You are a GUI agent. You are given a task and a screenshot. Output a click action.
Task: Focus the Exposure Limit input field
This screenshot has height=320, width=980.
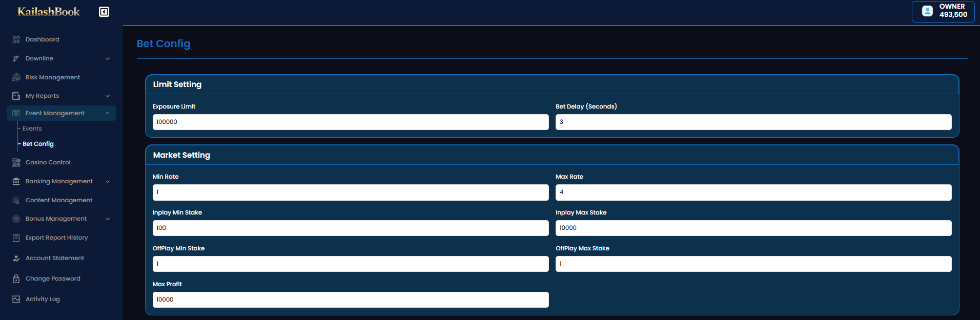coord(351,122)
